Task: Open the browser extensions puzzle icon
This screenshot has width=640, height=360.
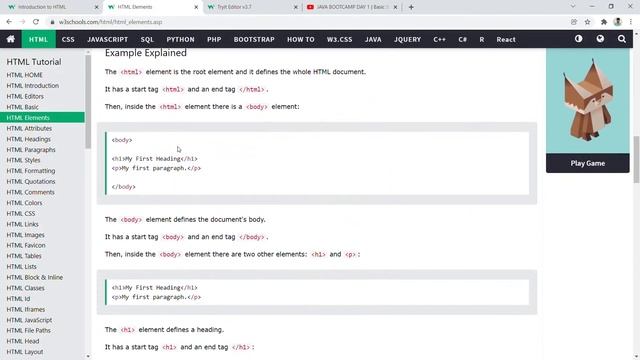Action: (x=604, y=22)
